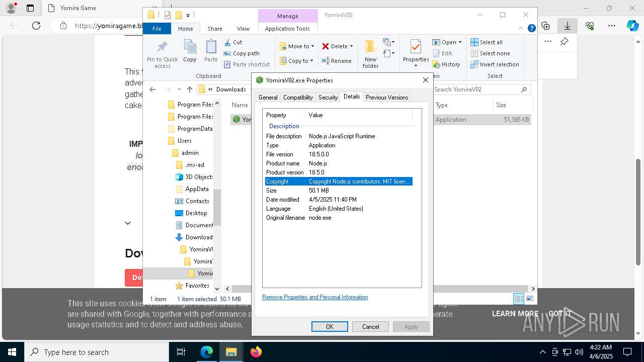
Task: Click Copy path in Clipboard group
Action: point(242,53)
